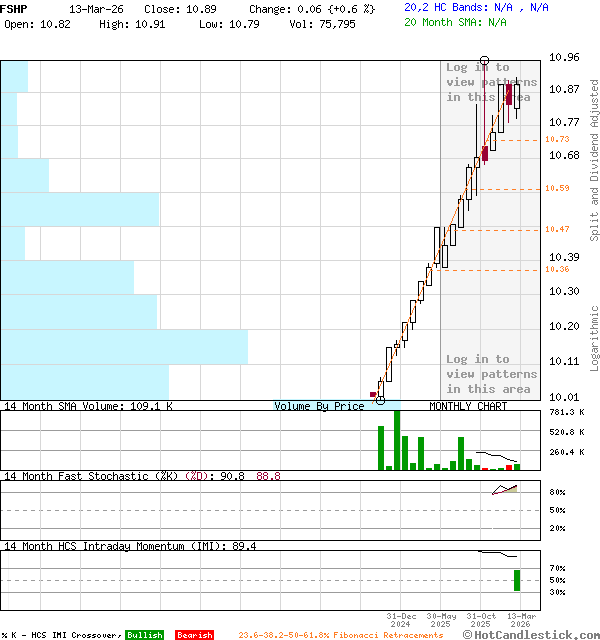The width and height of the screenshot is (600, 640).
Task: Click the Bullish legend badge
Action: 144,635
